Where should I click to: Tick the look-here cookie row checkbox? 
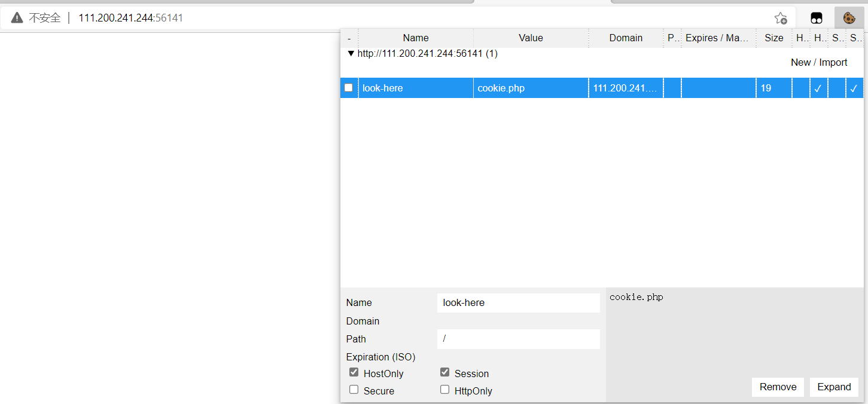349,88
